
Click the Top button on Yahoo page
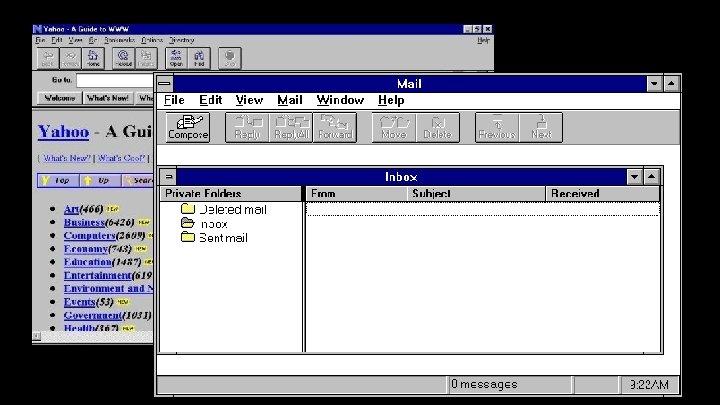coord(58,180)
